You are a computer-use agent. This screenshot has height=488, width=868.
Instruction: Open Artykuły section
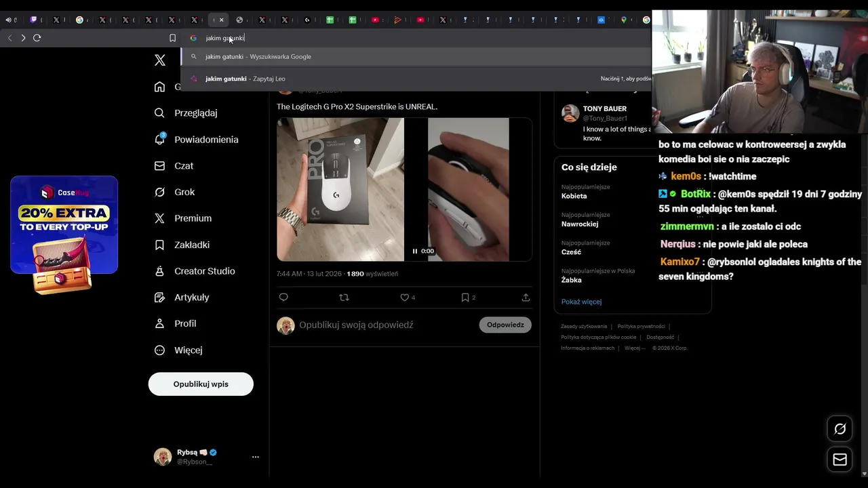tap(182, 298)
